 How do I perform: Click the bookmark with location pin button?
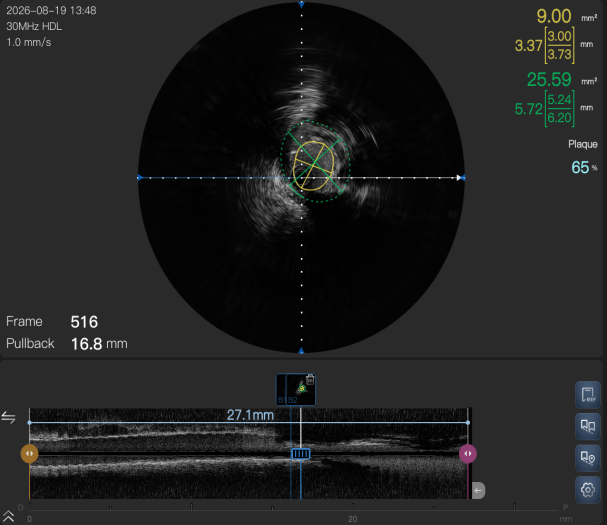tap(588, 458)
